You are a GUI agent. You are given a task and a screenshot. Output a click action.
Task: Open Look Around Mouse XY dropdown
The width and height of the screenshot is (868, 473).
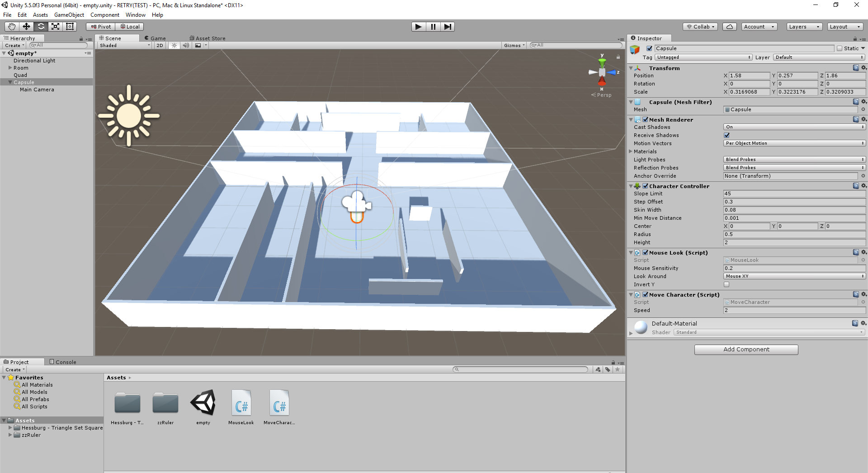point(794,276)
